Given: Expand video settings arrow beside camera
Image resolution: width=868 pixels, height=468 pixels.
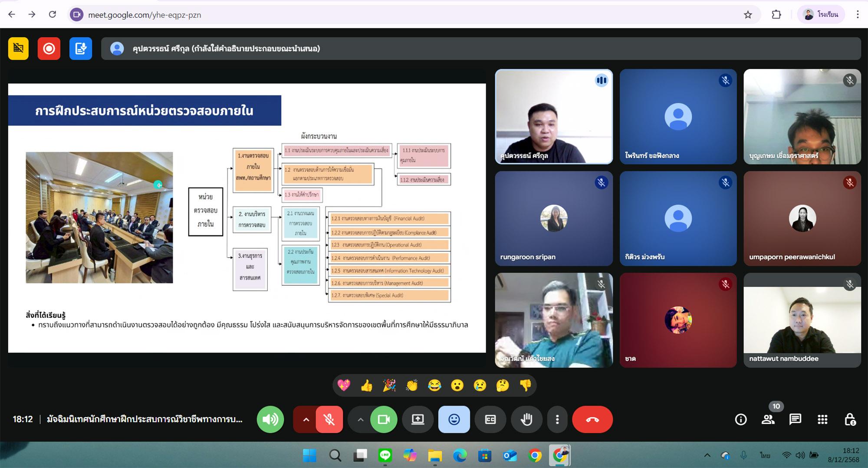Looking at the screenshot, I should (x=360, y=419).
